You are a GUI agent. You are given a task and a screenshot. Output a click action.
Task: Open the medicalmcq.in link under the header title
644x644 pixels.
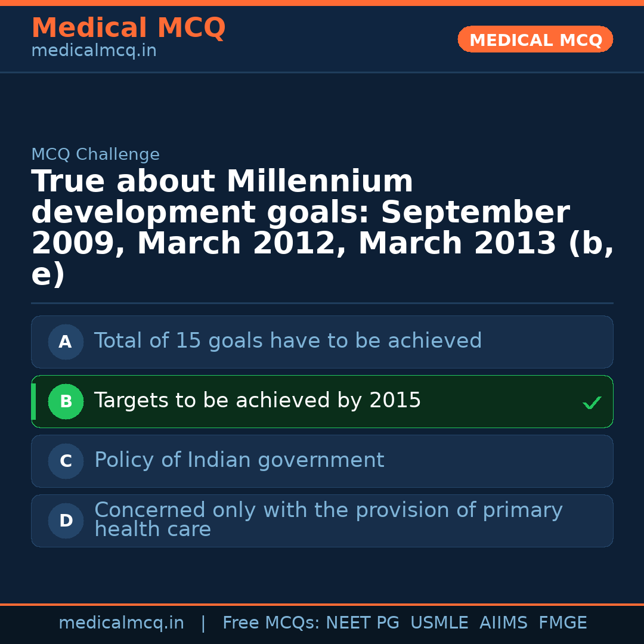click(94, 51)
